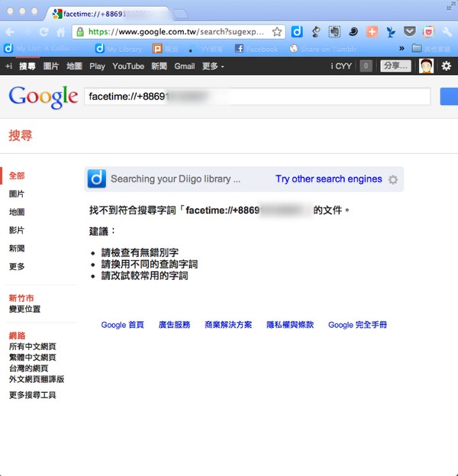
Task: Open the user profile avatar
Action: pyautogui.click(x=426, y=66)
